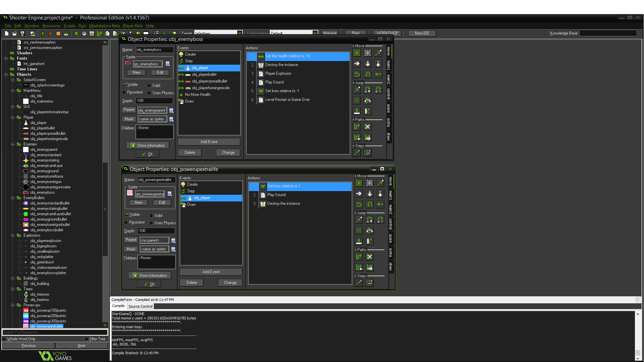Open the Resources menu
This screenshot has height=362, width=644.
51,26
